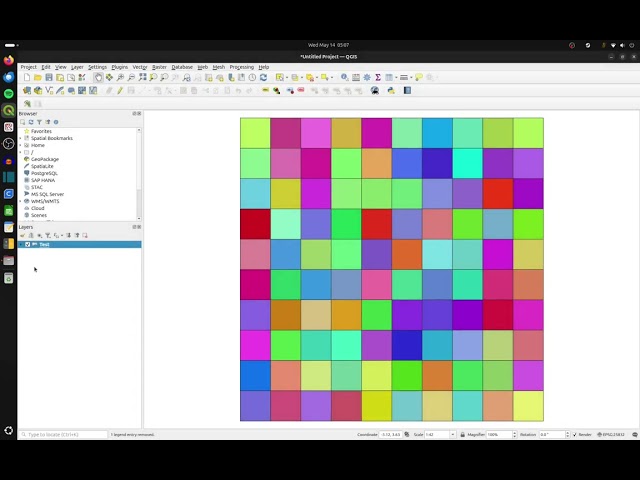Select the SAP HANA entry in Browser
640x480 pixels.
pyautogui.click(x=43, y=180)
